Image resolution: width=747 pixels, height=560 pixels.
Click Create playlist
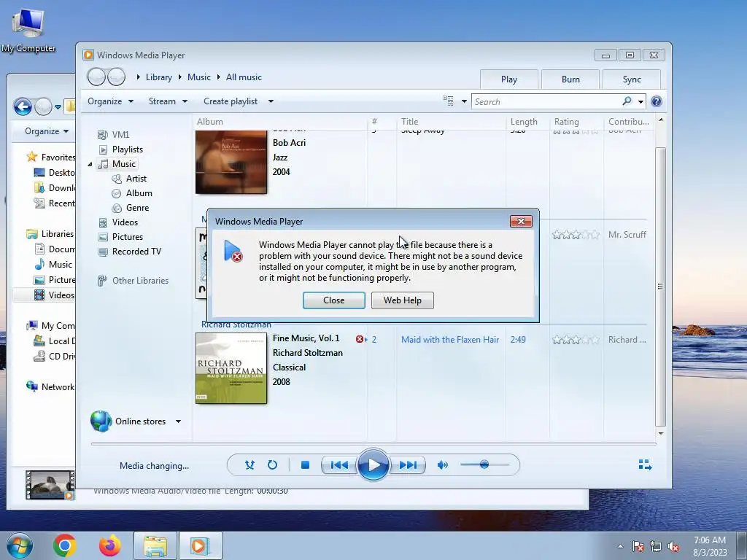[x=231, y=101]
